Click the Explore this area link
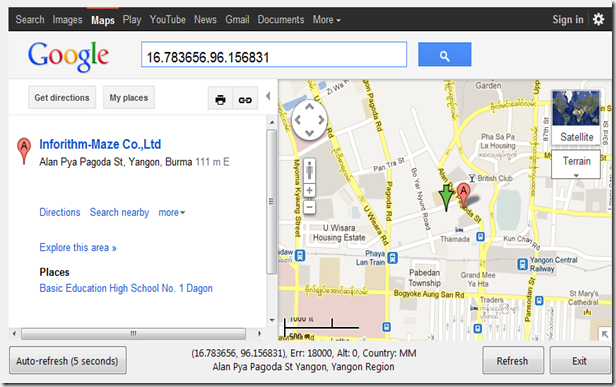This screenshot has height=387, width=616. pos(78,248)
